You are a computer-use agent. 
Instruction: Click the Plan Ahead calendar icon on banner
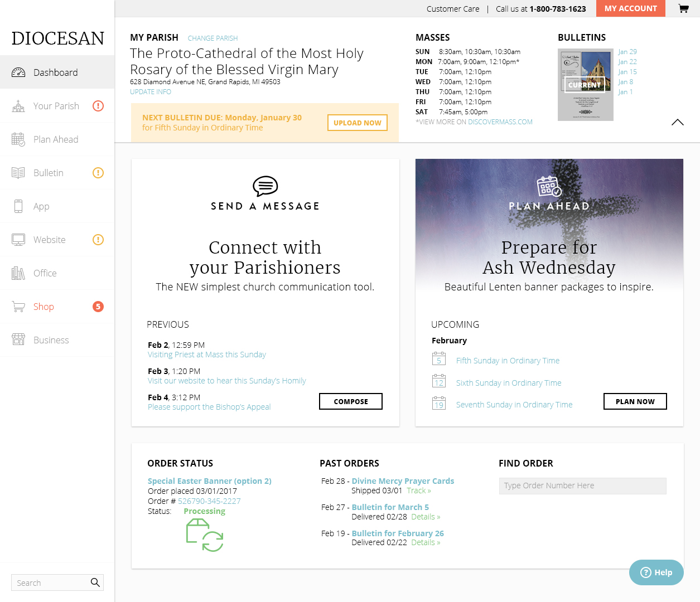pyautogui.click(x=549, y=186)
